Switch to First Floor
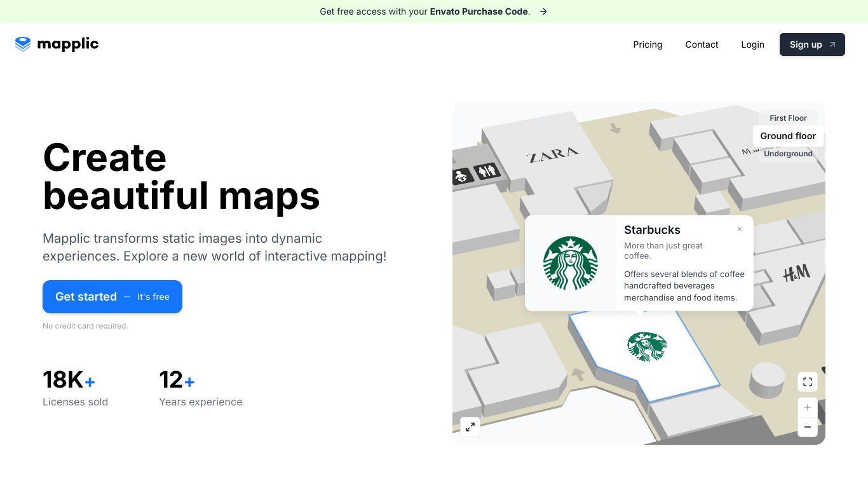This screenshot has width=868, height=488. tap(788, 118)
